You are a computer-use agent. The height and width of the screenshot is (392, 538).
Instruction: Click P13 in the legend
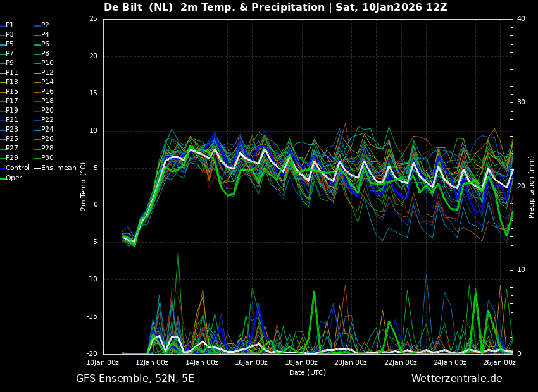pyautogui.click(x=11, y=82)
